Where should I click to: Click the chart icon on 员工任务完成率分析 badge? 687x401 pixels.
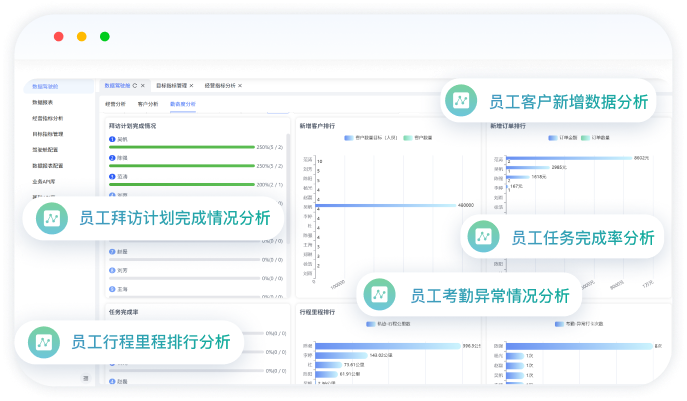(483, 237)
